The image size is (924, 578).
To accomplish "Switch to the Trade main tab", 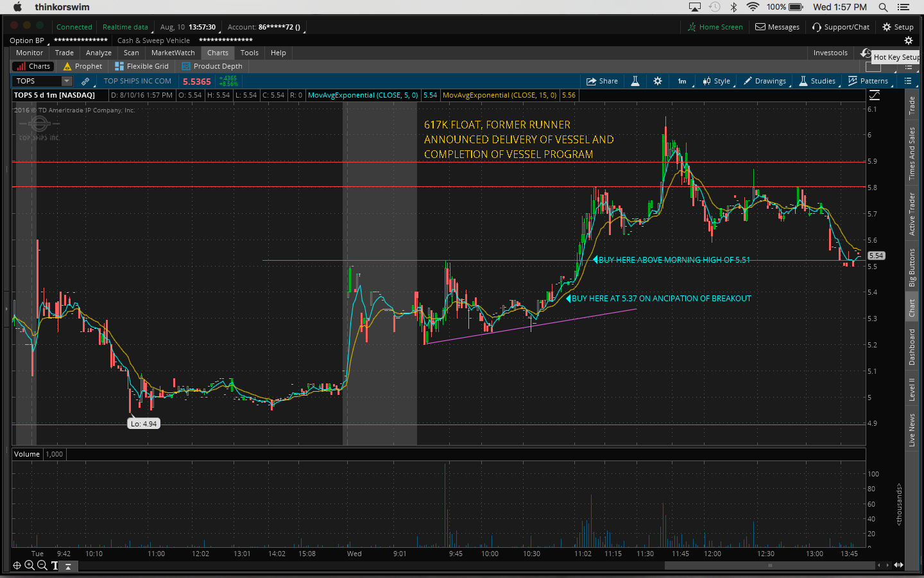I will click(x=64, y=53).
